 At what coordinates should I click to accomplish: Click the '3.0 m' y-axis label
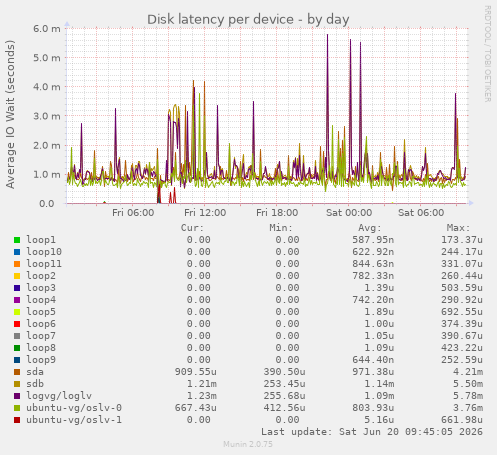pyautogui.click(x=47, y=116)
